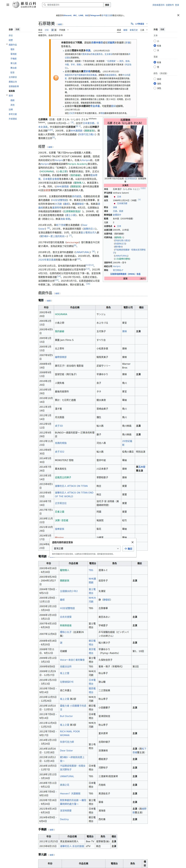Hide the appearance panel
Screen dimensions: 186x868
coord(162,29)
